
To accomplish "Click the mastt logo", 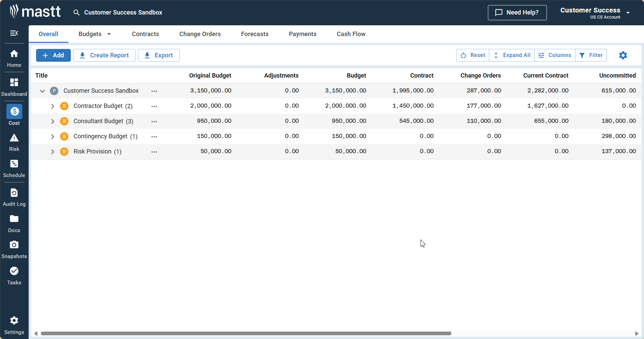I will click(x=35, y=12).
